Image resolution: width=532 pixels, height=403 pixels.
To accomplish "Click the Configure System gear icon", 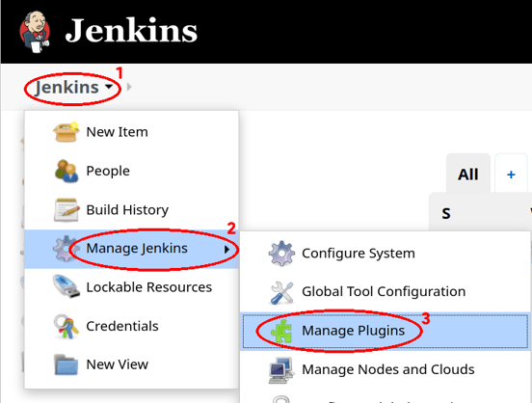I will point(281,254).
